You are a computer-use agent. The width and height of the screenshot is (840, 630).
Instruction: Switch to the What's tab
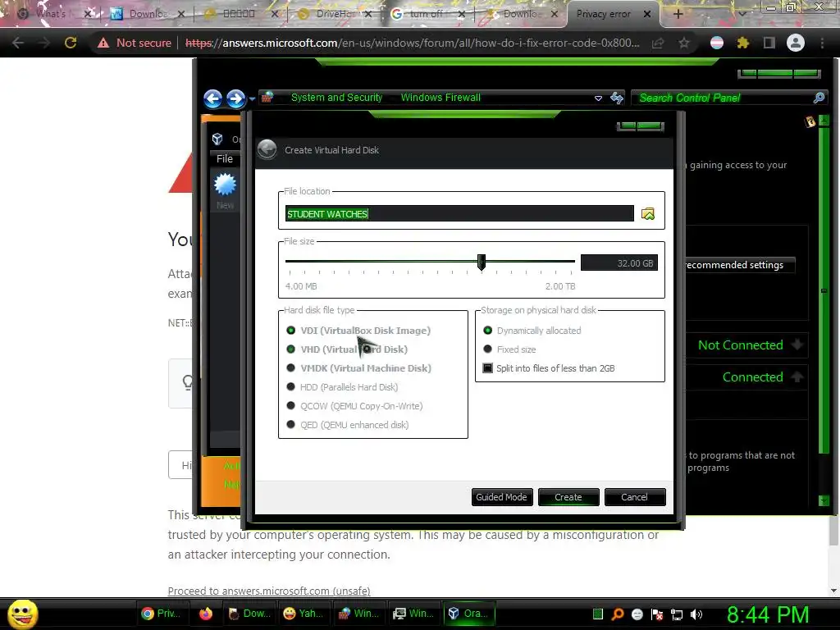click(x=52, y=14)
